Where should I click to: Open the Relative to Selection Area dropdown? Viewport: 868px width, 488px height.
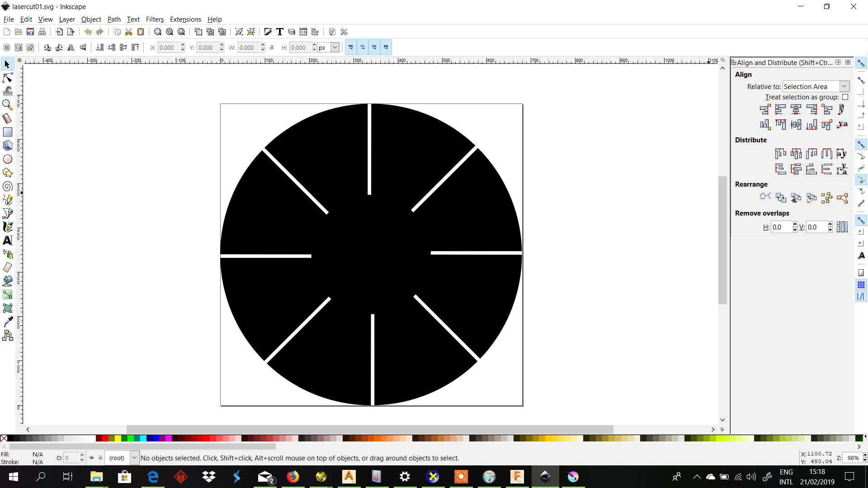pos(844,86)
